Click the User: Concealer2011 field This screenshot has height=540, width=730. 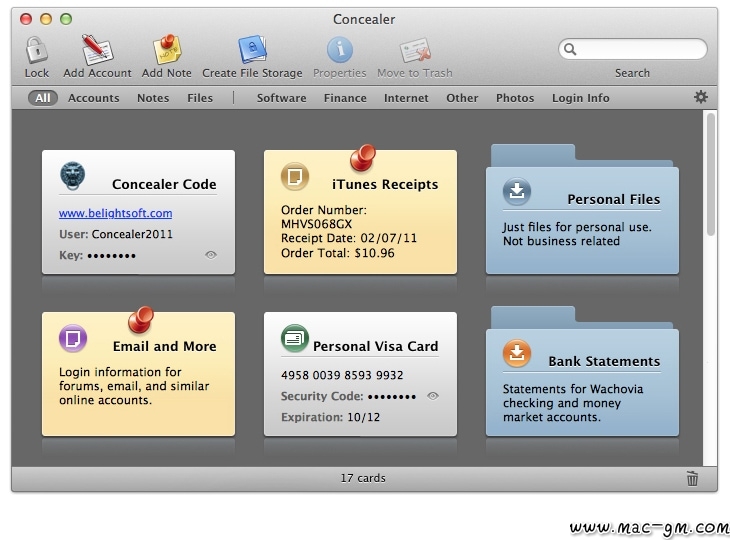[x=115, y=234]
